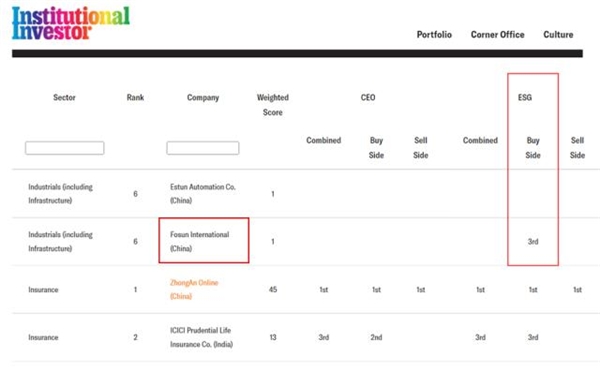Click ICICI Prudential's CEO Combined 3rd
Screen dimensions: 600x371
[324, 337]
